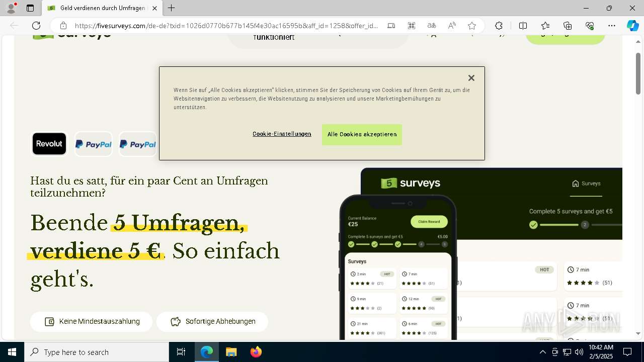Open Edge settings and more menu

click(612, 26)
